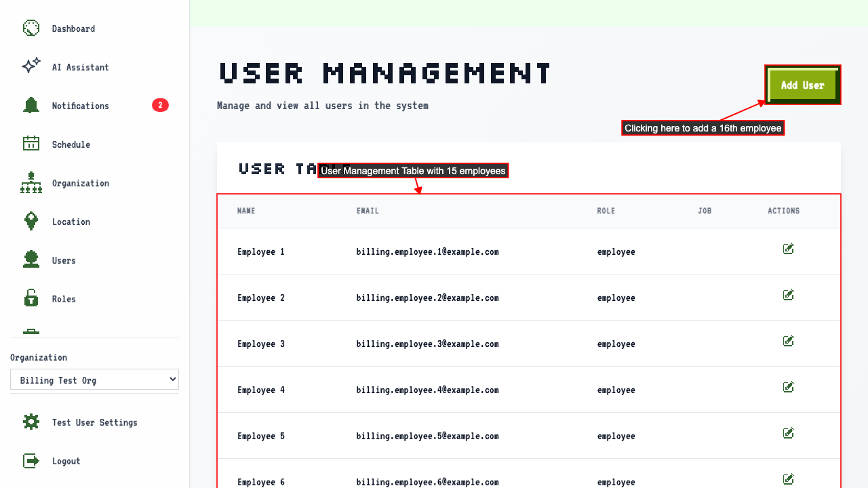Click the Add User button
868x488 pixels.
(x=803, y=85)
